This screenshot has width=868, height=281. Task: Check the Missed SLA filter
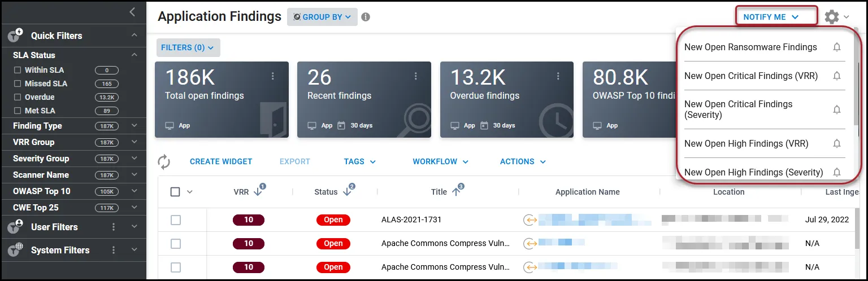(18, 84)
